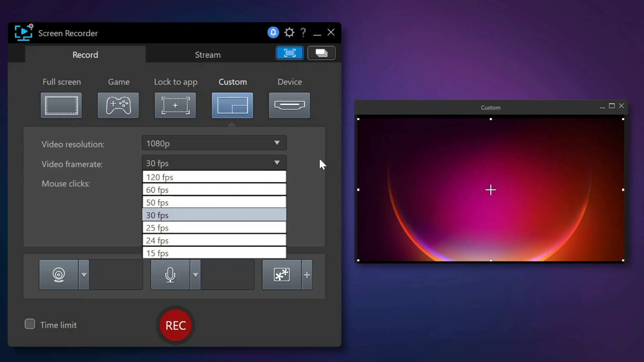Open settings gear in Screen Recorder

click(289, 33)
